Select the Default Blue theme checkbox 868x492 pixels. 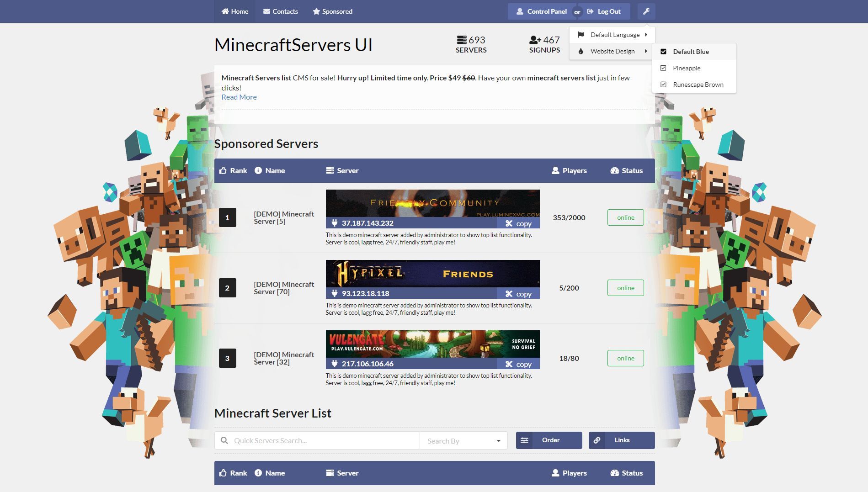pos(663,51)
